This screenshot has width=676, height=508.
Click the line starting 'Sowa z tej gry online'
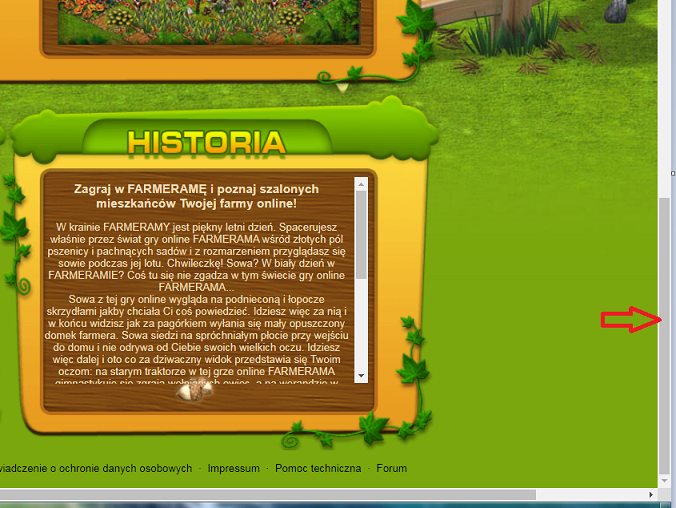196,299
